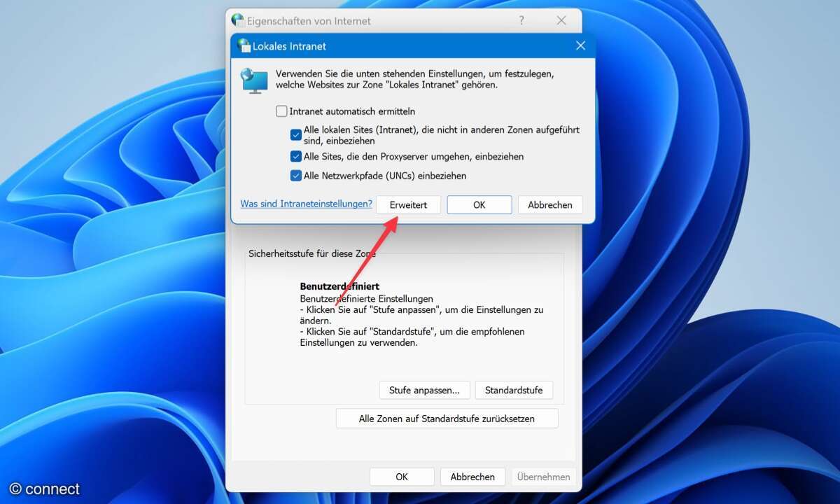840x504 pixels.
Task: Close the Eigenschaften von Internet window
Action: pos(561,20)
